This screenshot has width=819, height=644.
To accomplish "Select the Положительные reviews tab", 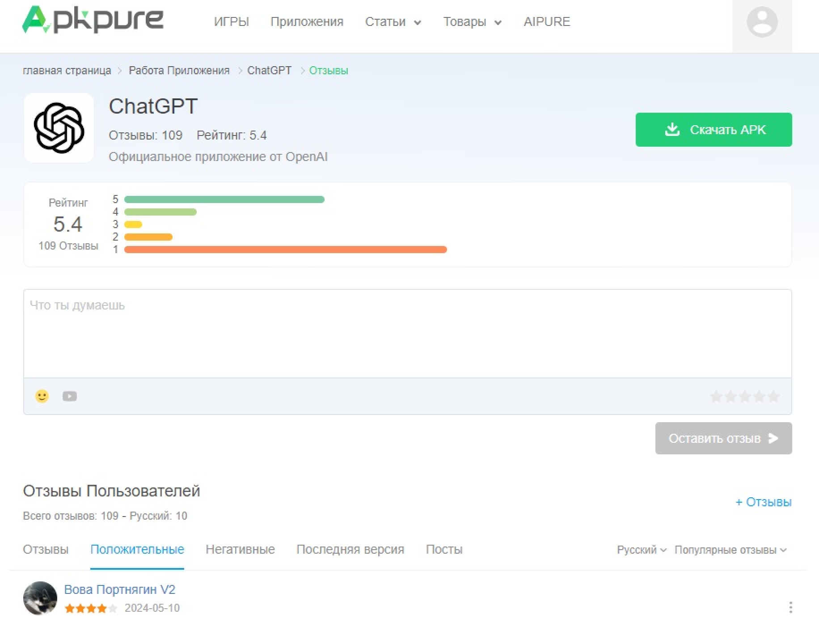I will [x=137, y=549].
